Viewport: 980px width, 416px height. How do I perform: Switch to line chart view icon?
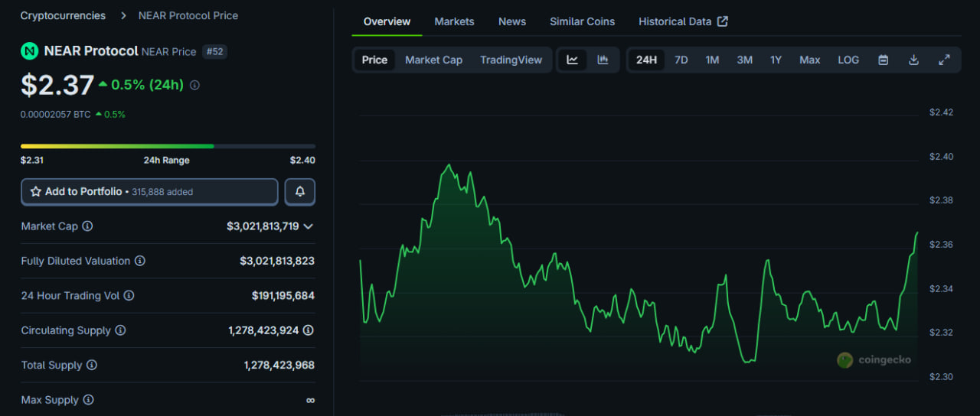point(572,60)
